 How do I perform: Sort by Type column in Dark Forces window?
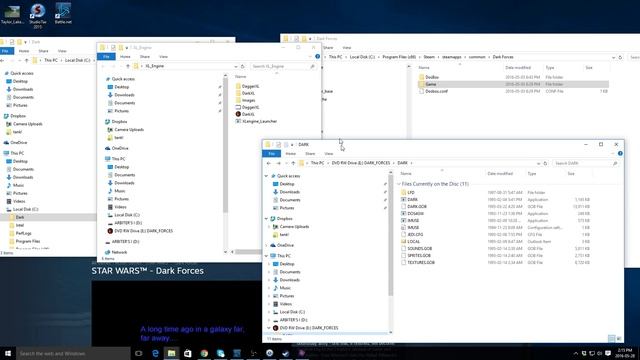pyautogui.click(x=550, y=68)
